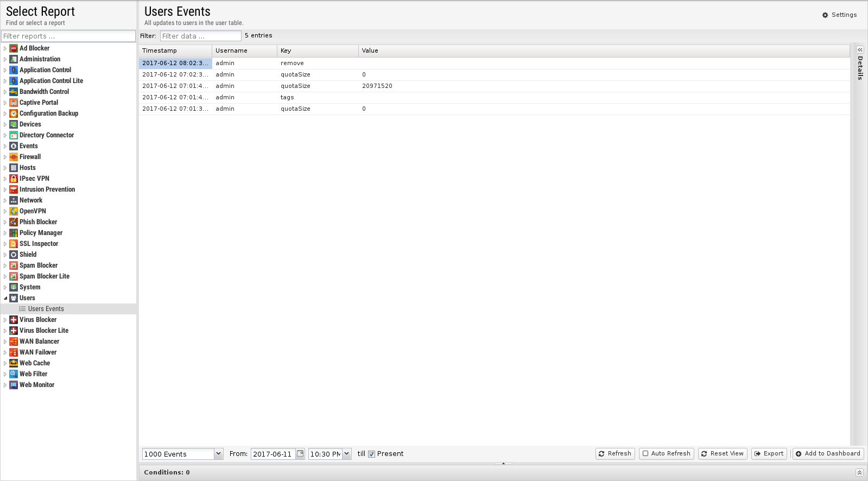868x481 pixels.
Task: Enable Auto Refresh
Action: [x=666, y=454]
